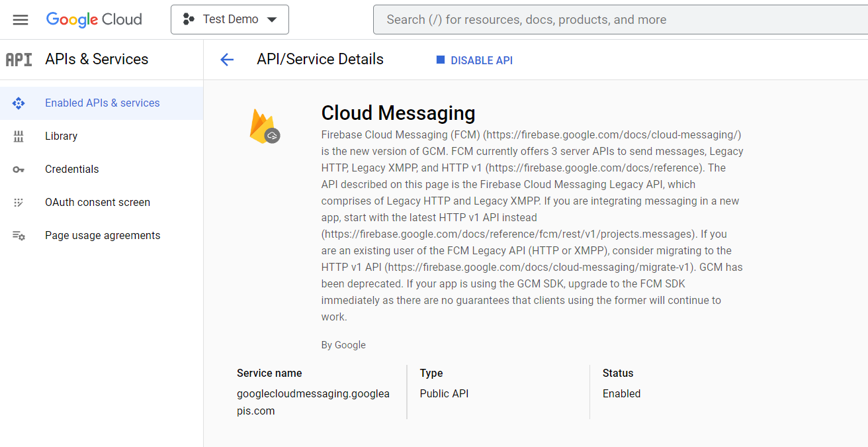
Task: Expand the project picker dropdown arrow
Action: pyautogui.click(x=272, y=19)
